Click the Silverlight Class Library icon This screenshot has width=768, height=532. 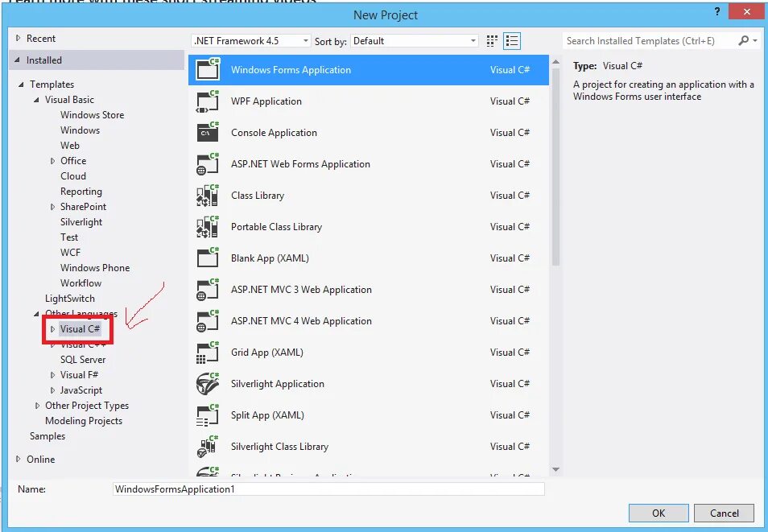pyautogui.click(x=208, y=446)
